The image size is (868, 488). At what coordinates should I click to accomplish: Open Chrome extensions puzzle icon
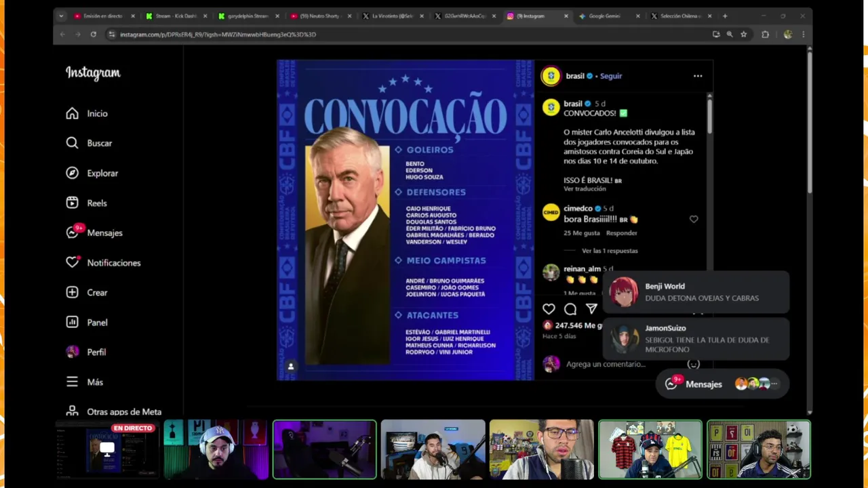pyautogui.click(x=766, y=34)
